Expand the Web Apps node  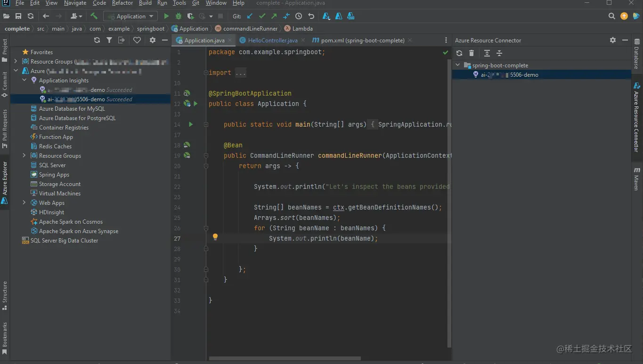tap(24, 203)
